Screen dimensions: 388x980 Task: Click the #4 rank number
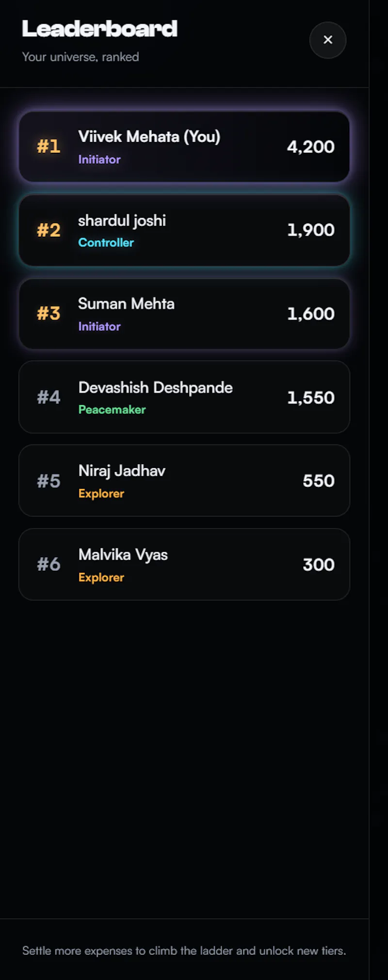[48, 398]
